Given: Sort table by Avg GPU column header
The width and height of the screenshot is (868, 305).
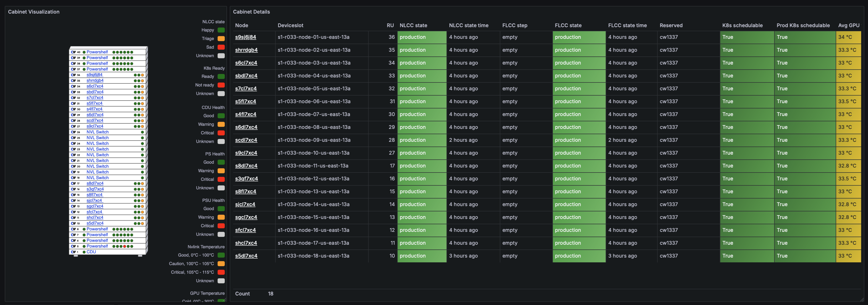Looking at the screenshot, I should pyautogui.click(x=848, y=25).
